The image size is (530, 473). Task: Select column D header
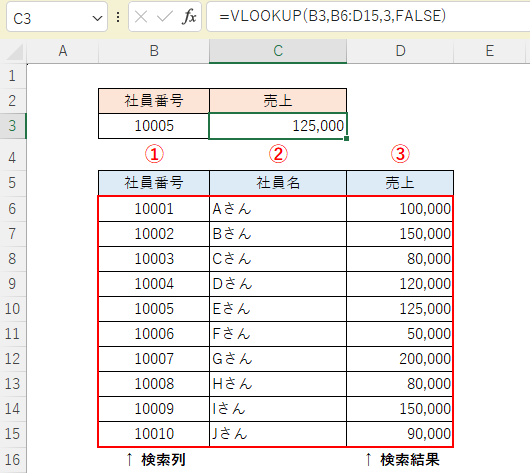coord(400,51)
